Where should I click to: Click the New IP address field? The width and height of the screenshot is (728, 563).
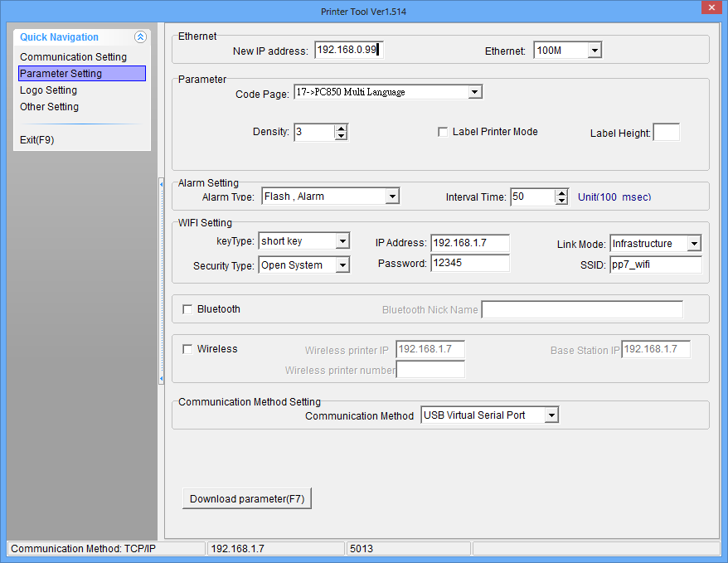tap(348, 51)
